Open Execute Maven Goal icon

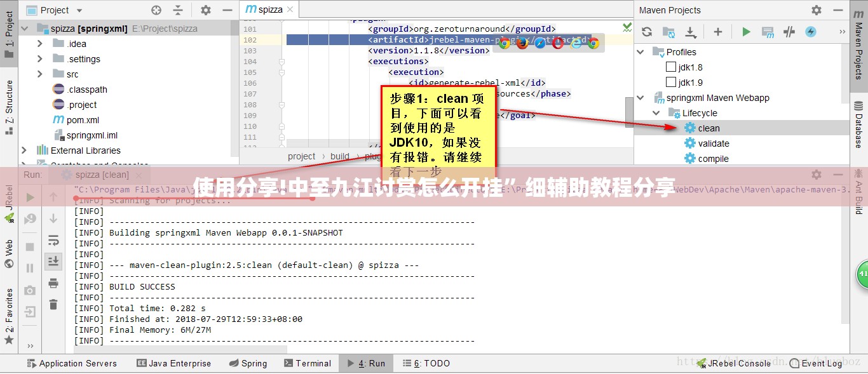point(768,32)
